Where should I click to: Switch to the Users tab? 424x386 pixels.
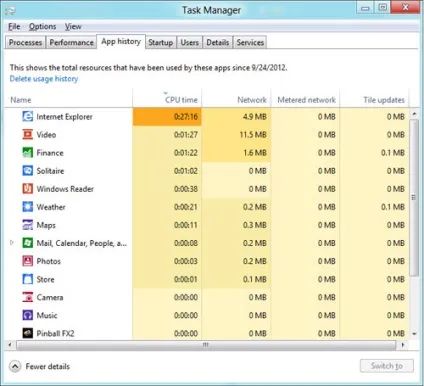(190, 42)
